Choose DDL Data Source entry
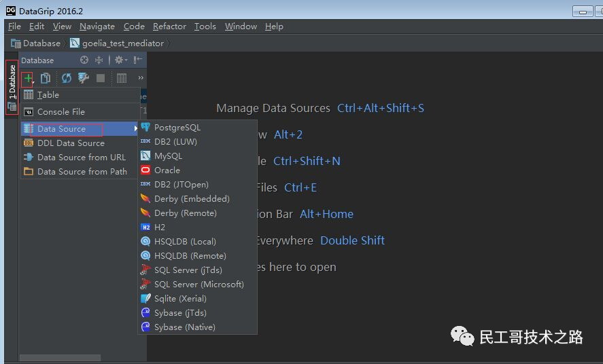The width and height of the screenshot is (603, 364). 80,143
